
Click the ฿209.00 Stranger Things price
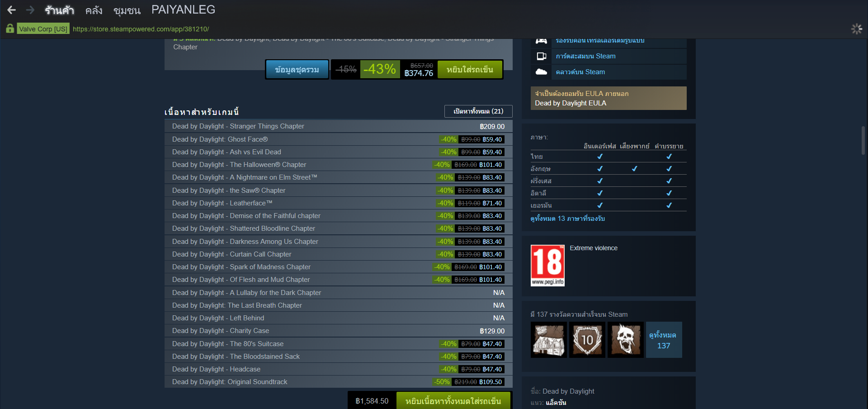[492, 127]
